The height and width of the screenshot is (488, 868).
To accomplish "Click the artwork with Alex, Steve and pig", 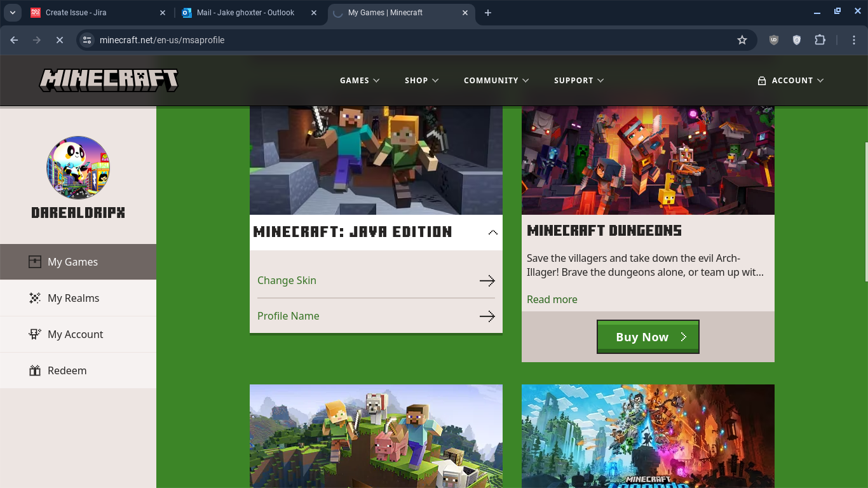I will click(376, 436).
